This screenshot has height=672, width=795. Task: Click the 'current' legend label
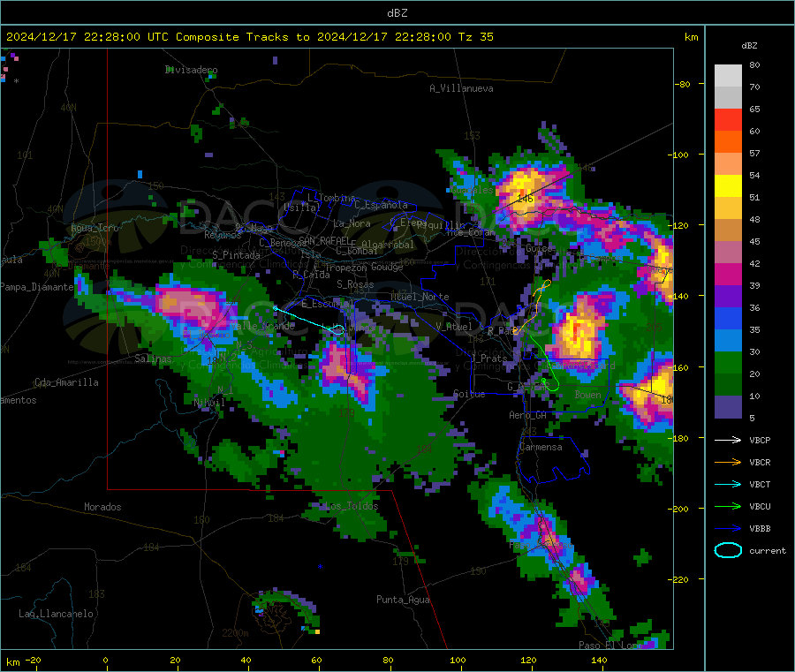[x=768, y=550]
